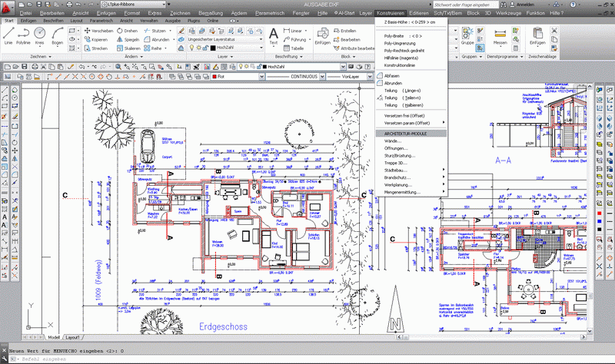Click the red Rot color swatch
615x364 pixels.
point(214,77)
